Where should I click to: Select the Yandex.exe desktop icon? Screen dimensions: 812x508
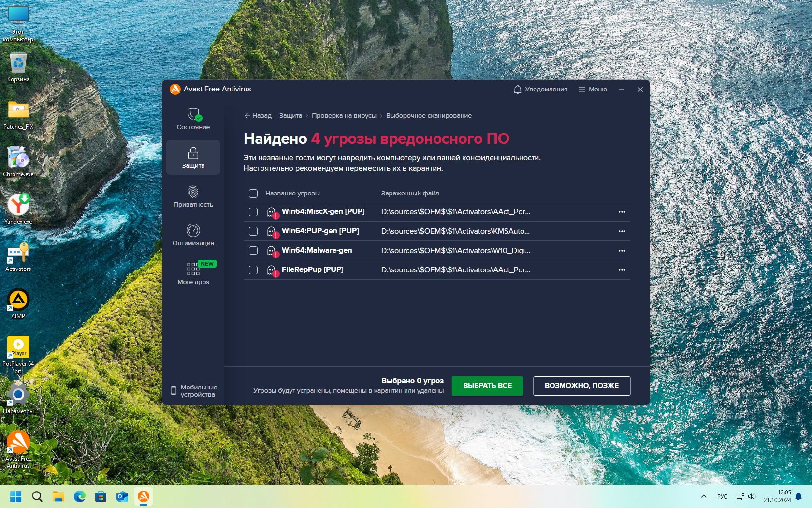[x=18, y=209]
